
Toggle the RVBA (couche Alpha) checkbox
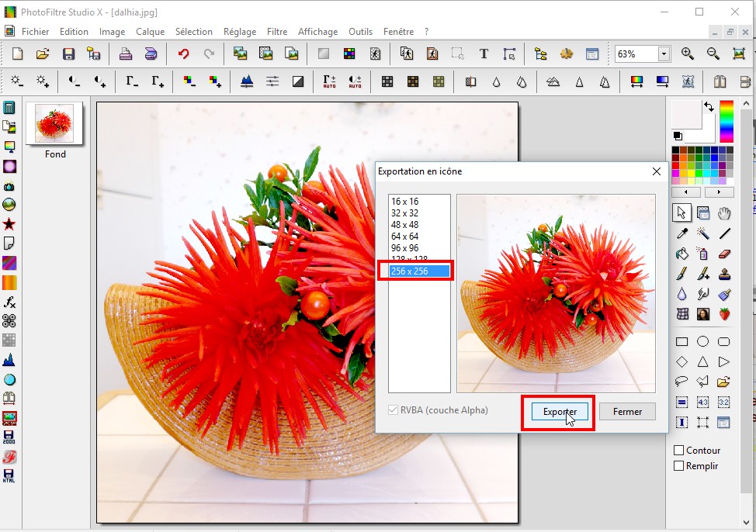[393, 410]
